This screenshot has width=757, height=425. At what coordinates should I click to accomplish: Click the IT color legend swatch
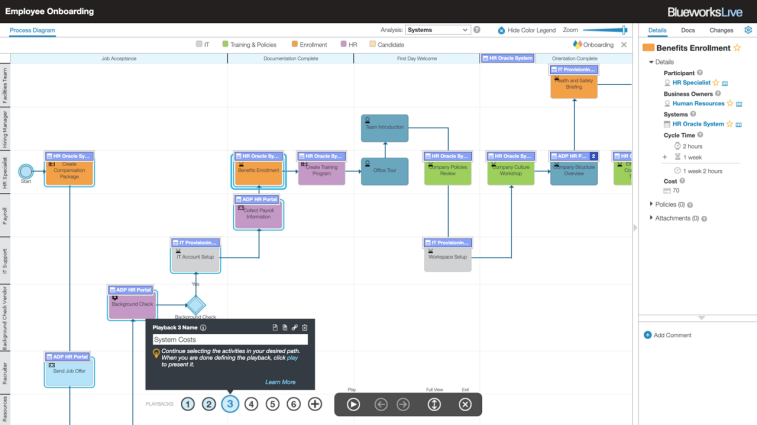click(x=199, y=44)
